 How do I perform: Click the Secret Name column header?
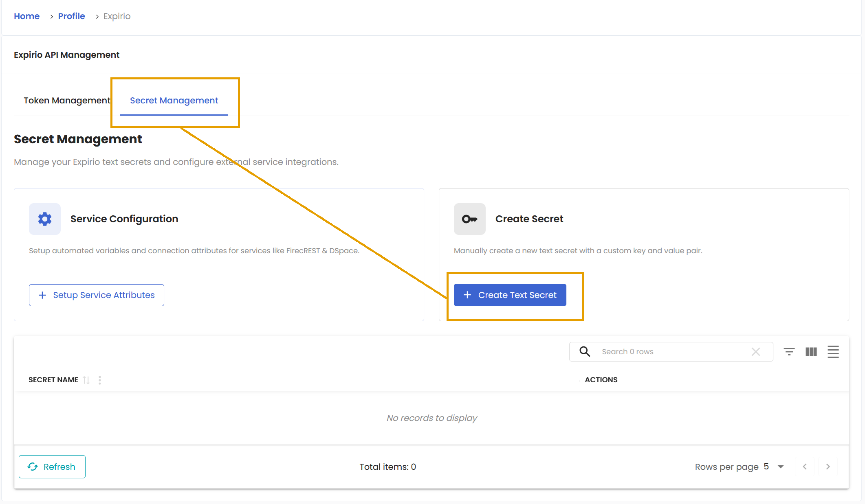tap(53, 380)
